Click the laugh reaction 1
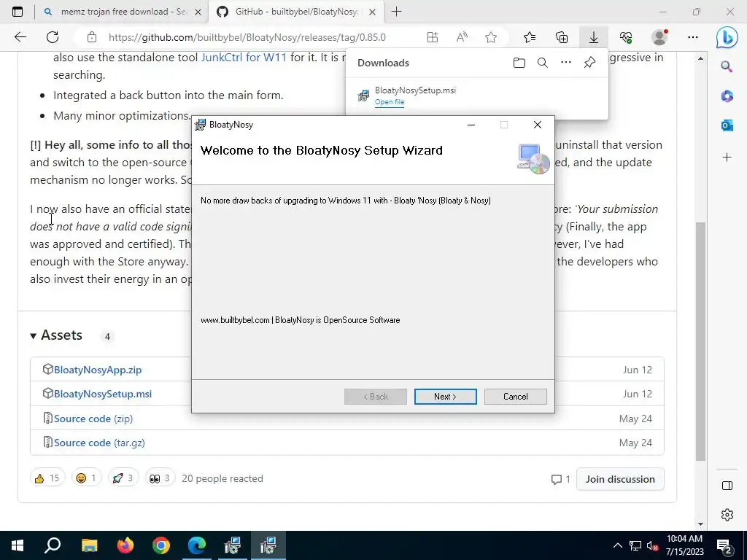747x560 pixels. point(86,478)
